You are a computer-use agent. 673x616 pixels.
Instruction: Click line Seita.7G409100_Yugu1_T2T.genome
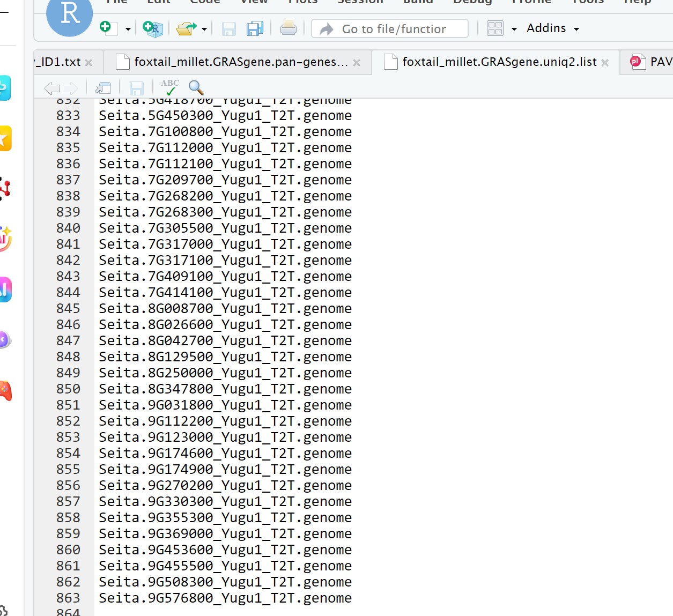point(225,277)
